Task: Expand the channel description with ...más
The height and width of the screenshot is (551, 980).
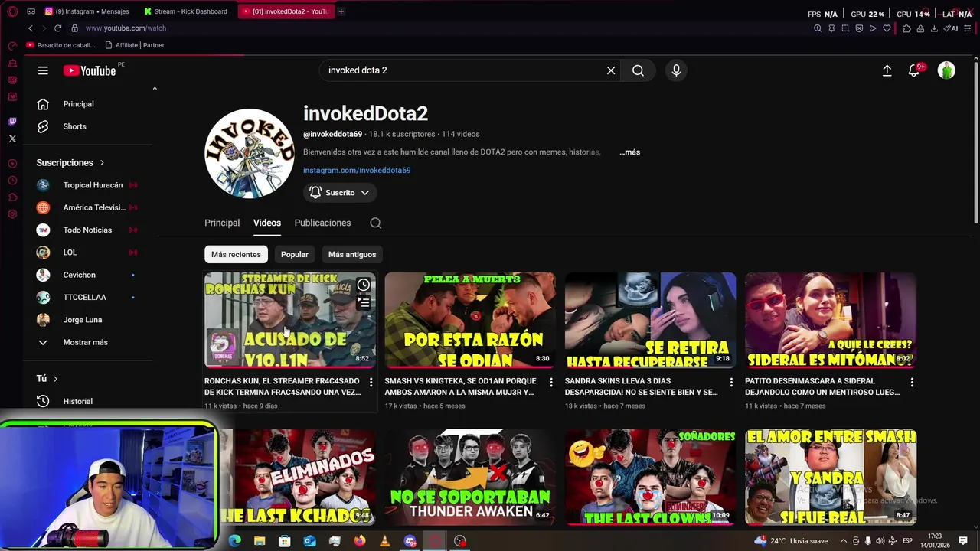Action: (x=629, y=152)
